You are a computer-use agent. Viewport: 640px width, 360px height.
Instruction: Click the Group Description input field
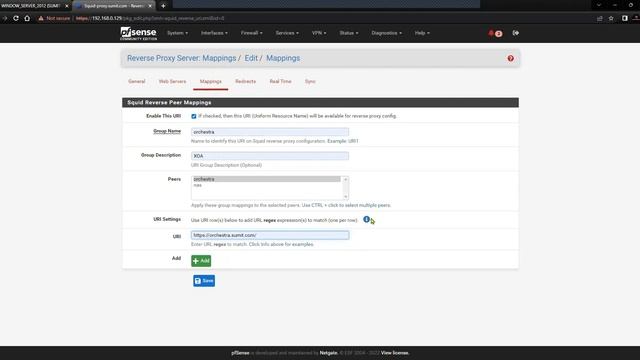coord(270,156)
